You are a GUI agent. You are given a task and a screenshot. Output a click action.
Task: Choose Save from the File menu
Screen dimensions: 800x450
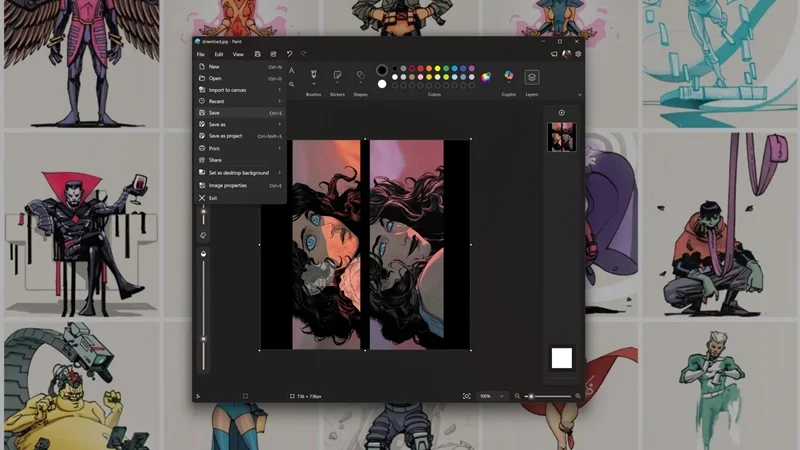(240, 113)
